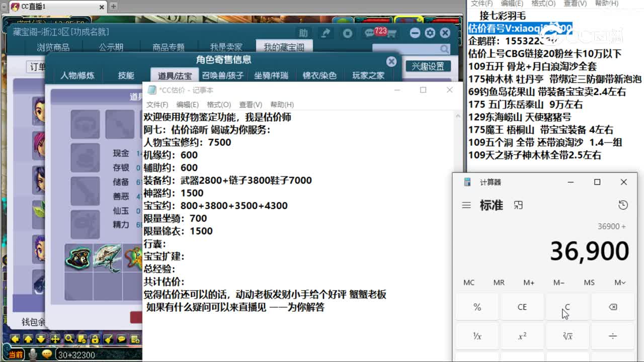Viewport: 644px width, 362px height.
Task: Select the 道具/法宝 tab
Action: point(175,76)
